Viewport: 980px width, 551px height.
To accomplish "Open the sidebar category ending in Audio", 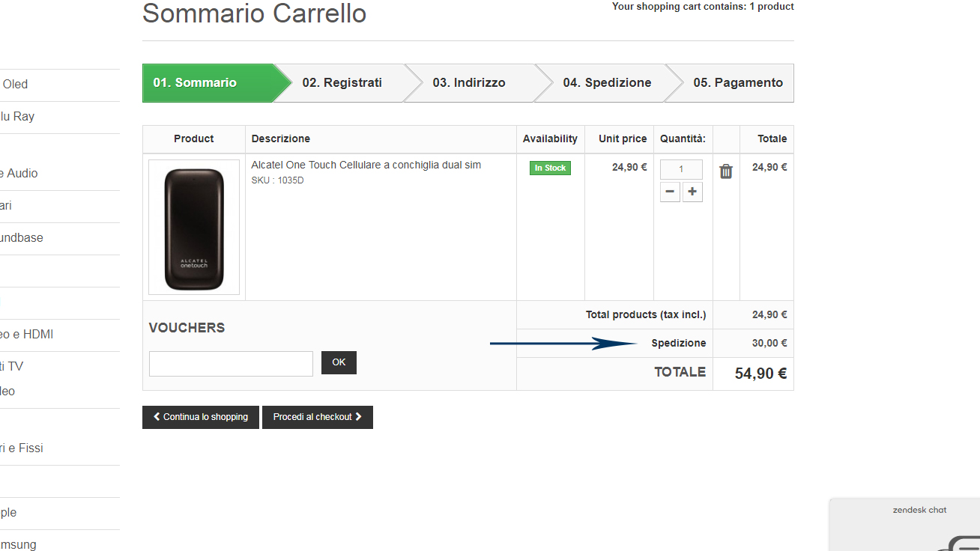I will pyautogui.click(x=19, y=173).
